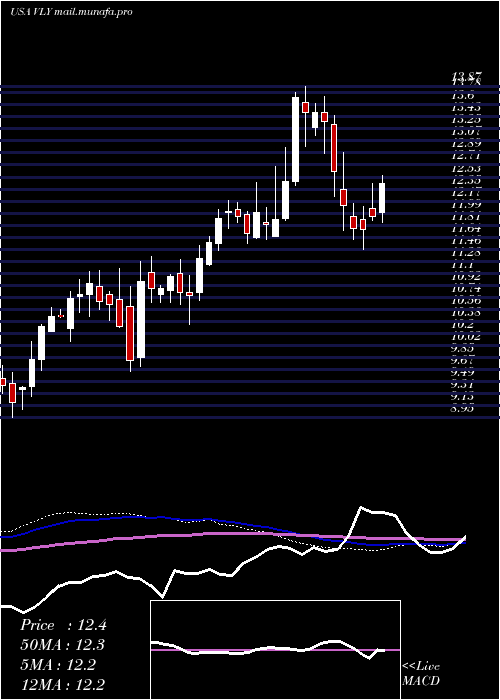Click the MACD inset chart box
This screenshot has height=700, width=500.
click(275, 650)
